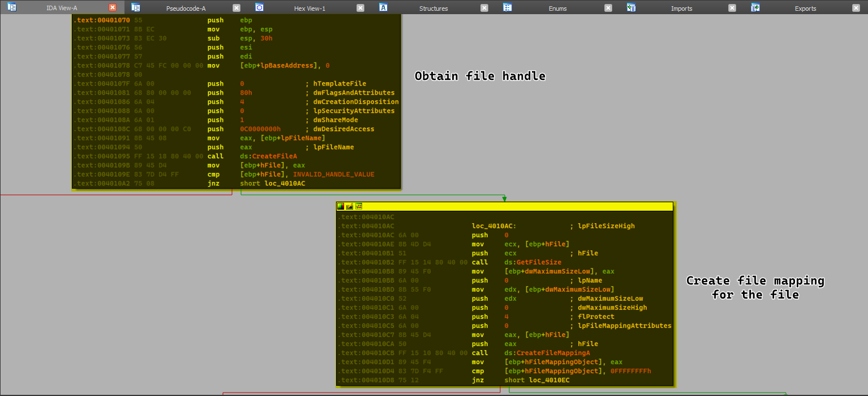The height and width of the screenshot is (396, 868).
Task: Close the IDA View-A tab
Action: tap(113, 8)
